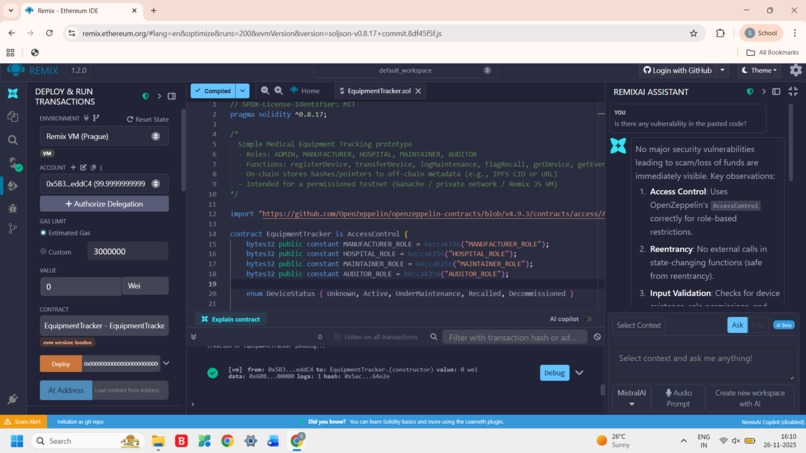
Task: Open the Plugin Manager plug icon
Action: click(x=13, y=398)
